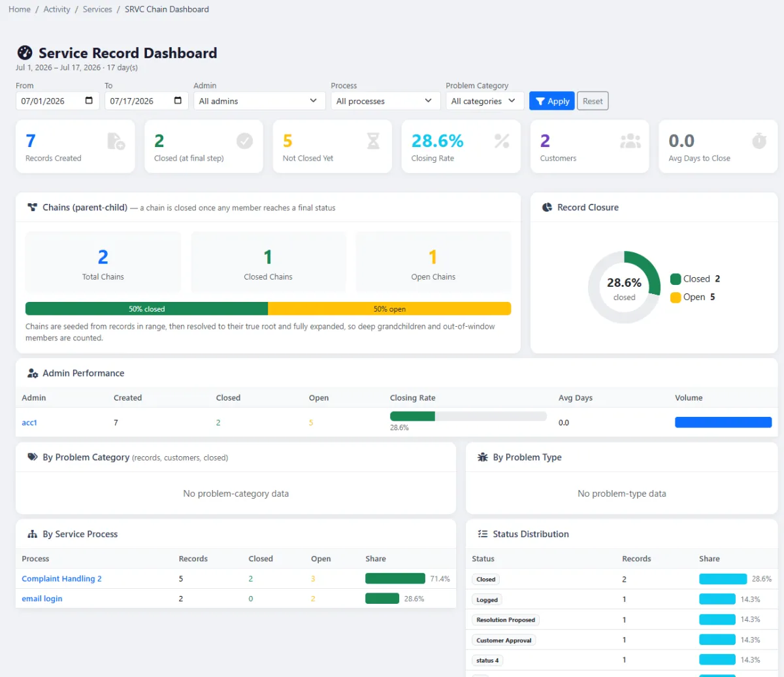Click the email login 28.6% share bar
Viewport: 784px width, 677px height.
pos(382,598)
